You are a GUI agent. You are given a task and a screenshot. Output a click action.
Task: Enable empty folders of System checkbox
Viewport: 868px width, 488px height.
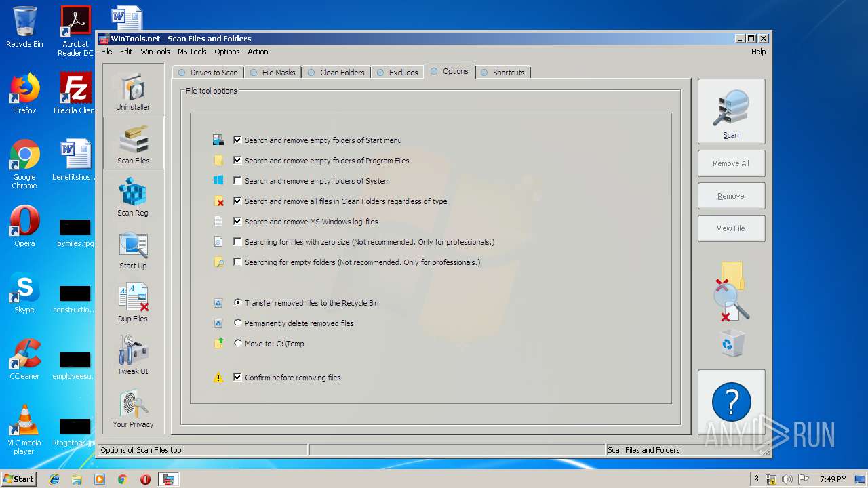click(x=237, y=181)
